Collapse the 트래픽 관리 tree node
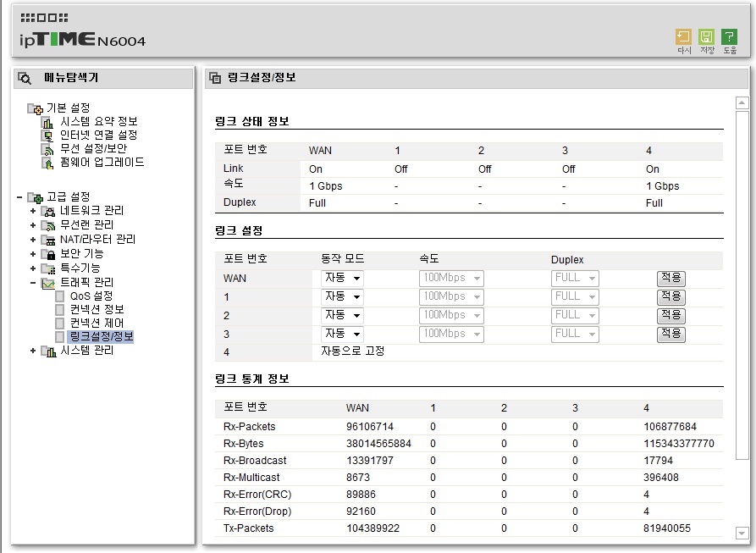 tap(33, 283)
